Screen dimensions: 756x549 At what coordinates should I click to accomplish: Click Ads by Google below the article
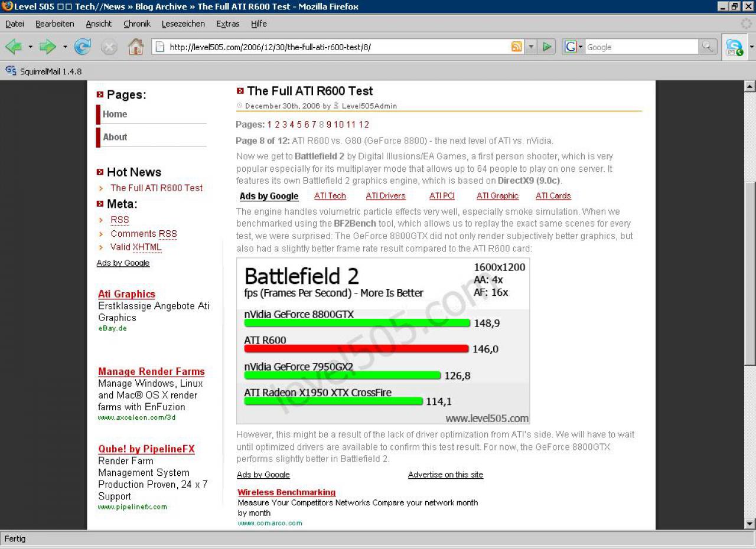[x=263, y=475]
